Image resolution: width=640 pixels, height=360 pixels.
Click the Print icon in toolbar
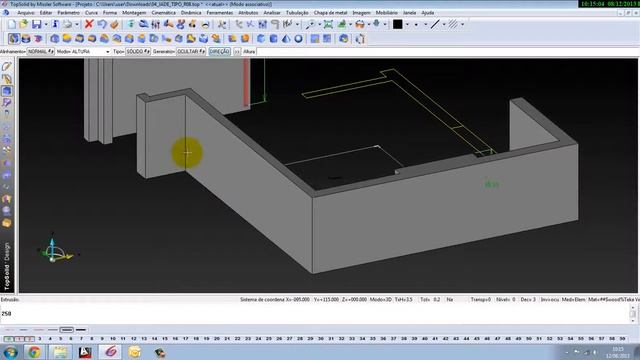(67, 24)
